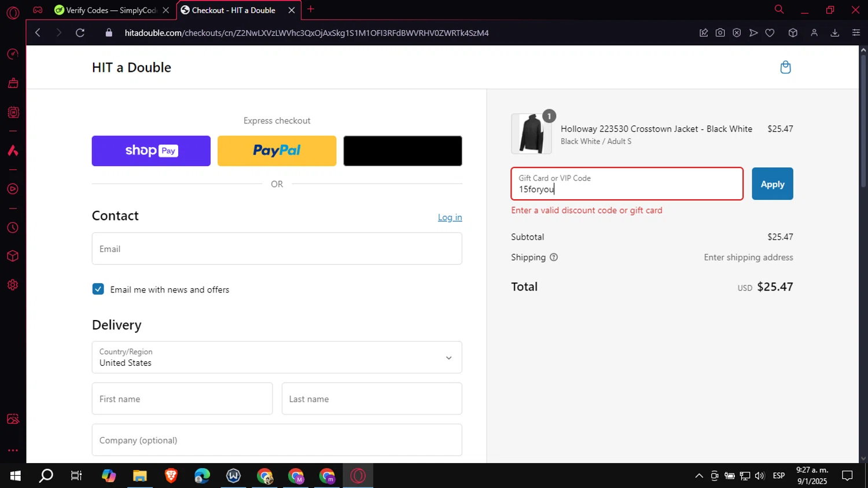Click the send arrow icon in address bar

point(753,33)
